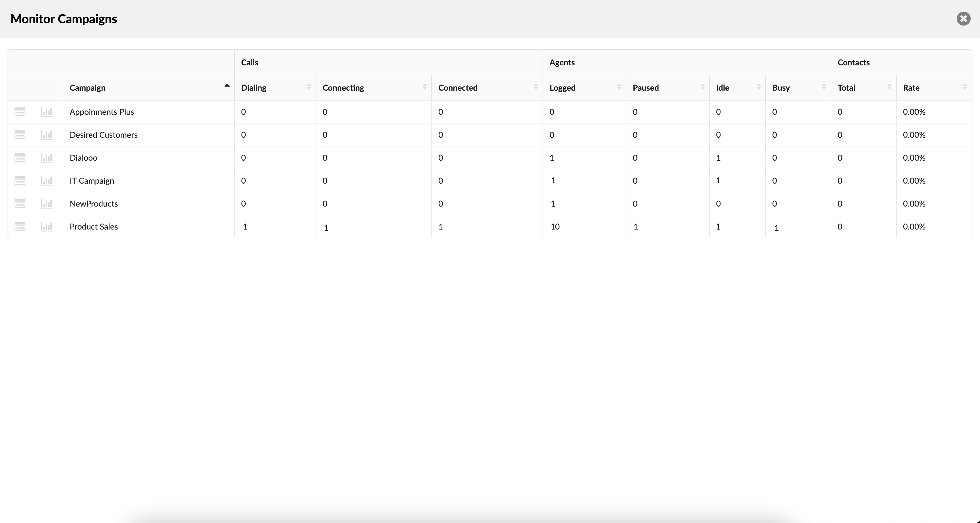This screenshot has height=523, width=980.
Task: Click Rate 0.00% for Appoinments Plus
Action: [914, 112]
